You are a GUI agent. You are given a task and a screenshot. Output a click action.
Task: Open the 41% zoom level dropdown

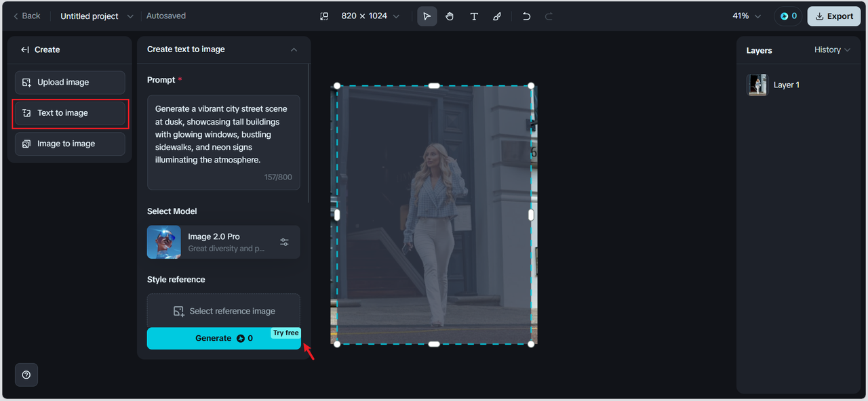pos(746,16)
